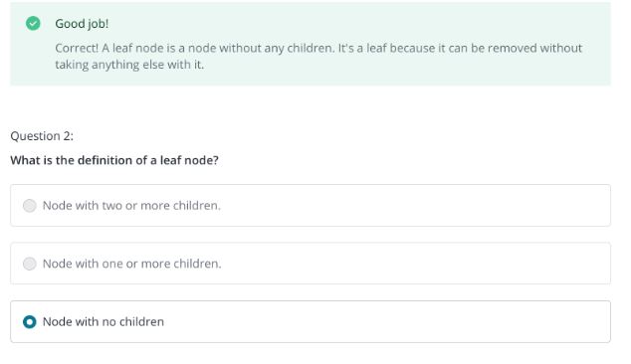Click the 'taking anything else with it.' feedback line

(129, 65)
